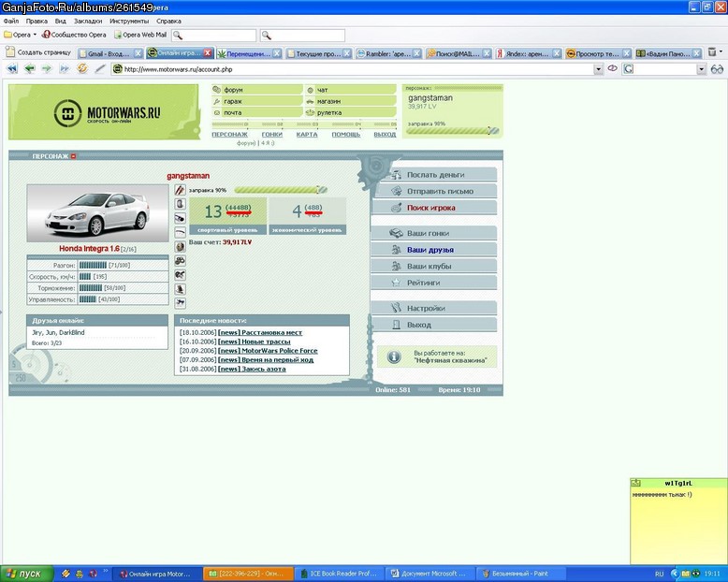The image size is (728, 582).
Task: Open Рейтинги
Action: point(434,283)
